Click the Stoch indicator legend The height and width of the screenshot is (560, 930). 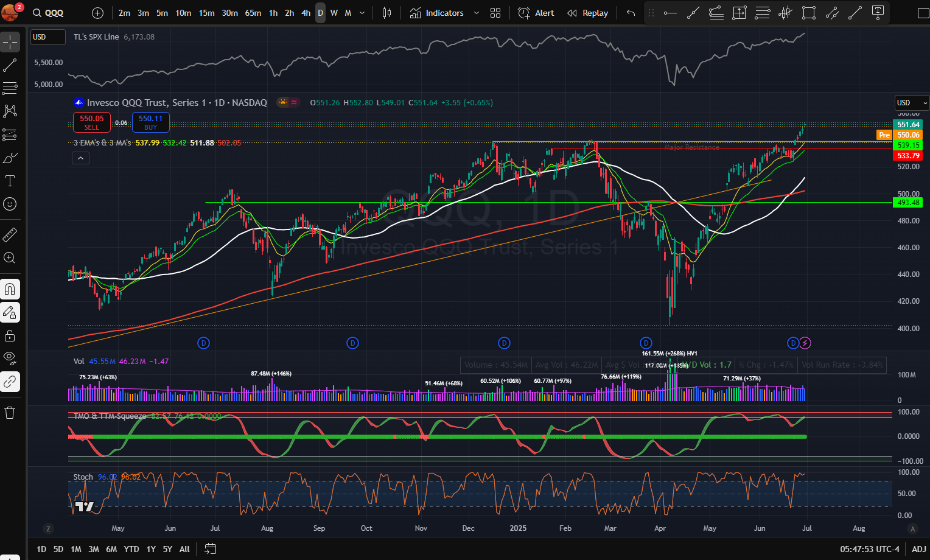(x=83, y=477)
